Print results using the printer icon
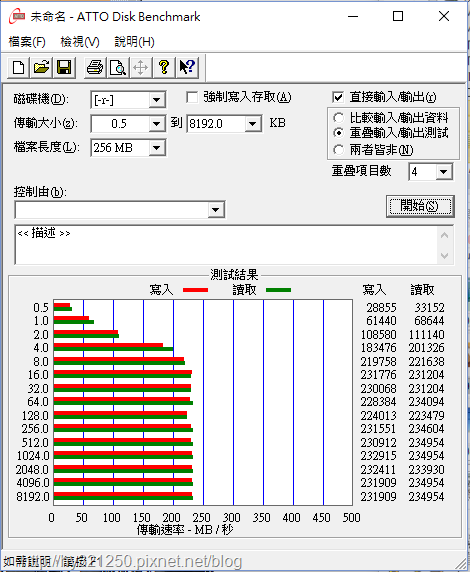 pos(95,67)
